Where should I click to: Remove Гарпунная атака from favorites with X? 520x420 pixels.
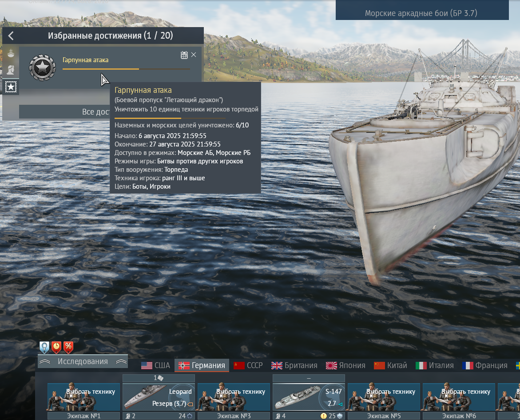pyautogui.click(x=194, y=55)
